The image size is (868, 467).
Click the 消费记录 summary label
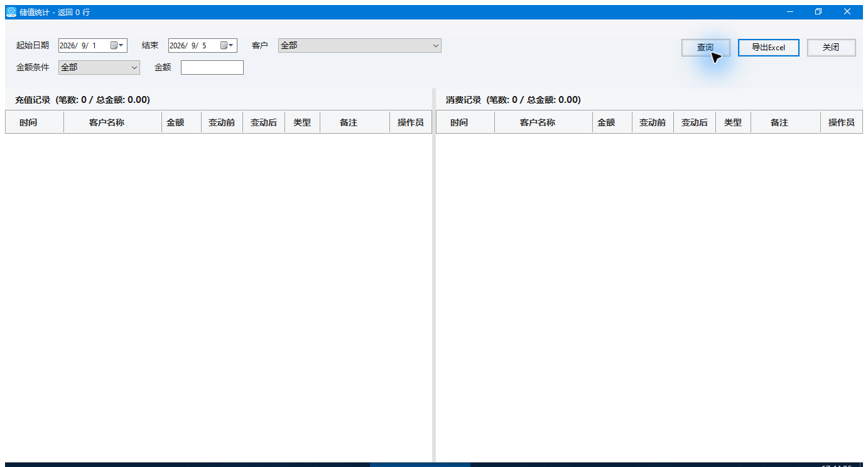point(513,100)
